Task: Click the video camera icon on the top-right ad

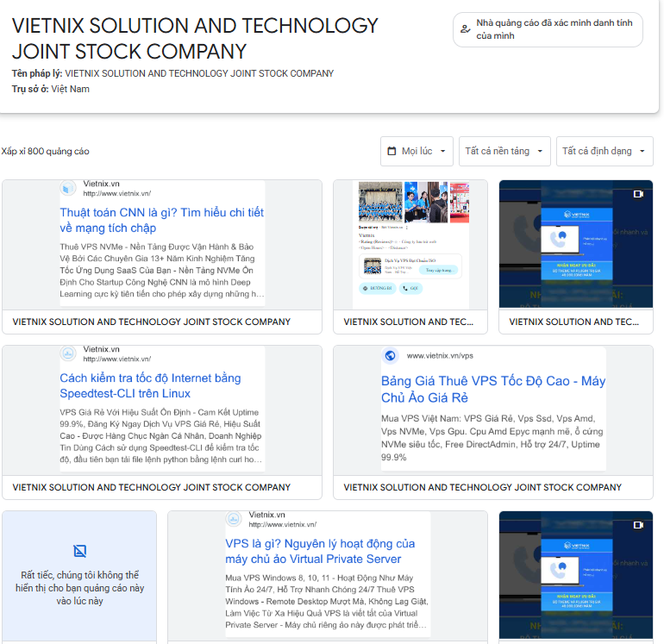Action: point(638,194)
